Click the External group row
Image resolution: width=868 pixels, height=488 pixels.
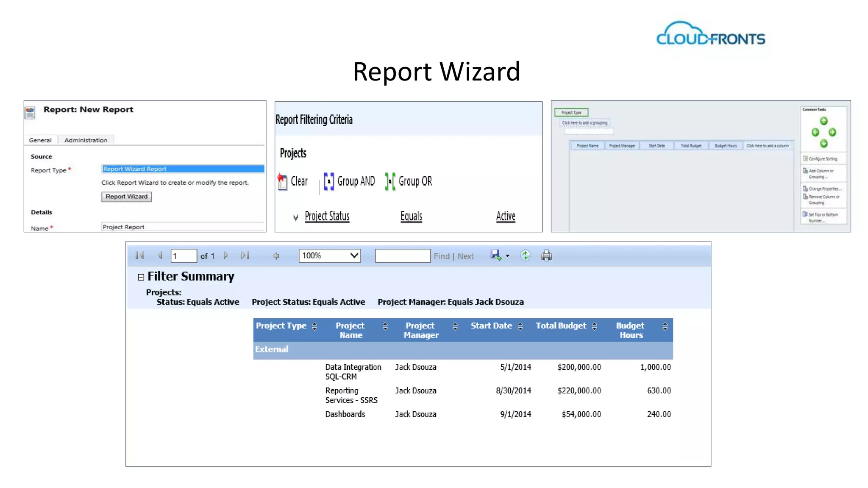[x=463, y=350]
